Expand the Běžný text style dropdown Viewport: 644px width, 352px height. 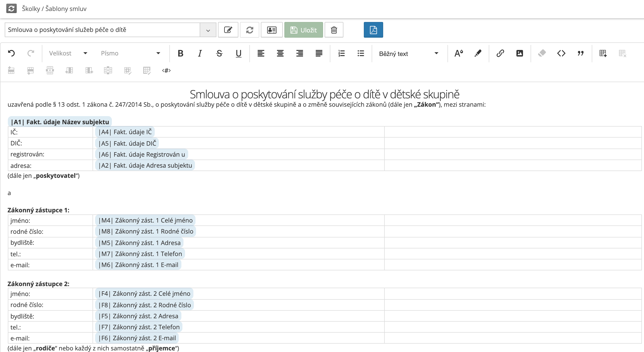[x=408, y=54]
